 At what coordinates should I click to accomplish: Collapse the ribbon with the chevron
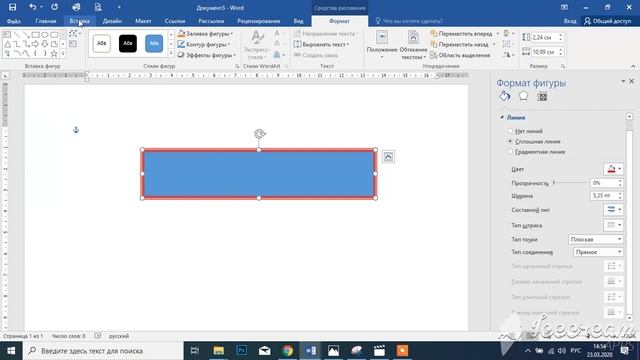[x=633, y=66]
